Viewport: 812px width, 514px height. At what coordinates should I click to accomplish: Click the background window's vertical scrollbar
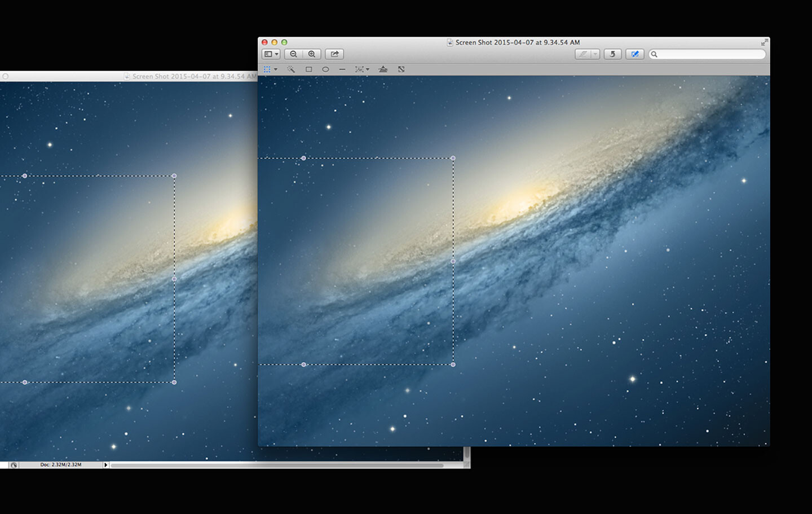467,453
